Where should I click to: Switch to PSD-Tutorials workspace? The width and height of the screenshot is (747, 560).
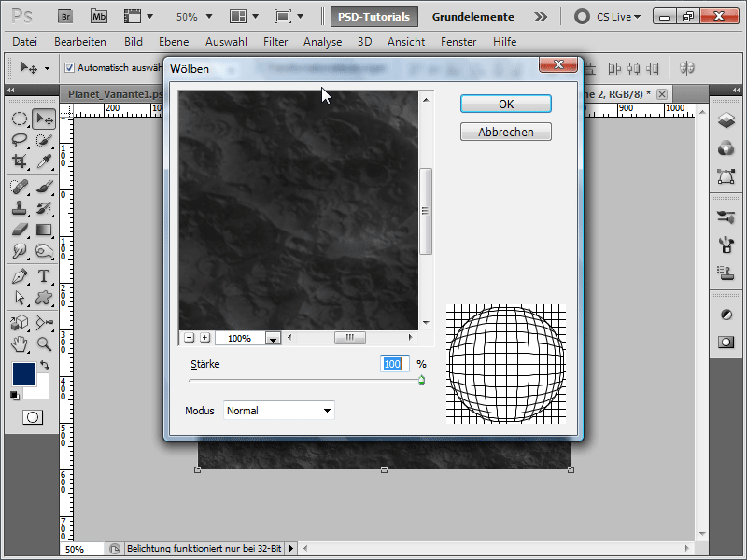374,17
